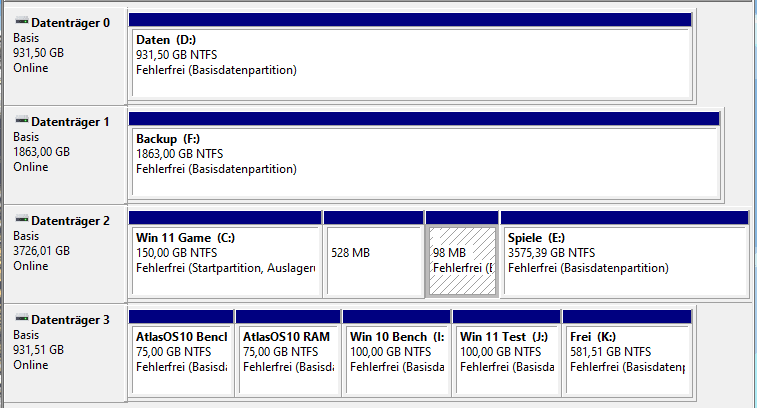Click the Datenträger 3 label
This screenshot has width=757, height=408.
[x=70, y=320]
